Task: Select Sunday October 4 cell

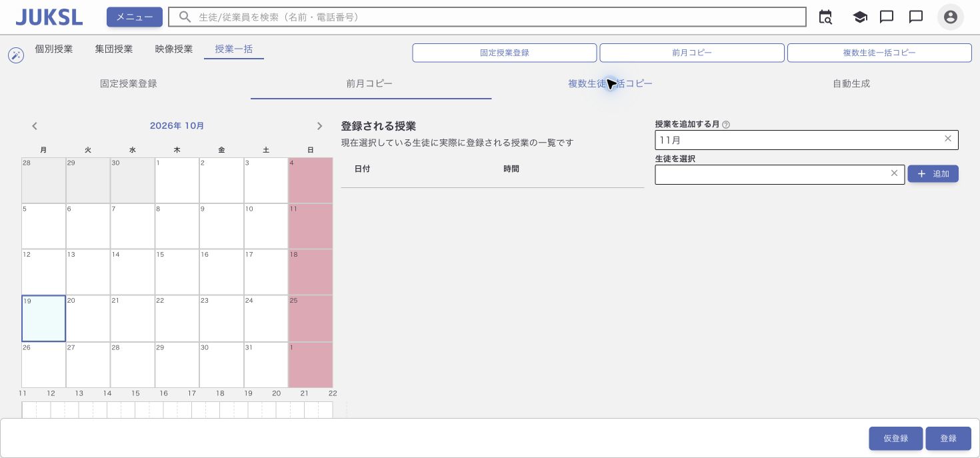Action: [311, 181]
